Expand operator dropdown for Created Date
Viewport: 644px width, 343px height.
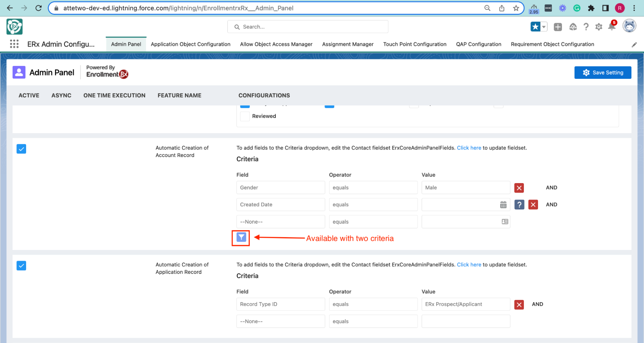click(x=373, y=205)
